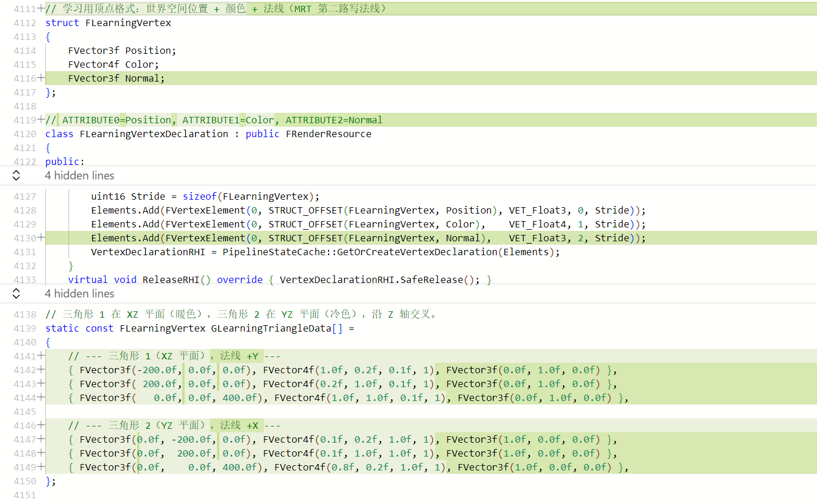
Task: Click 'FRenderResource' base class name
Action: coord(329,134)
